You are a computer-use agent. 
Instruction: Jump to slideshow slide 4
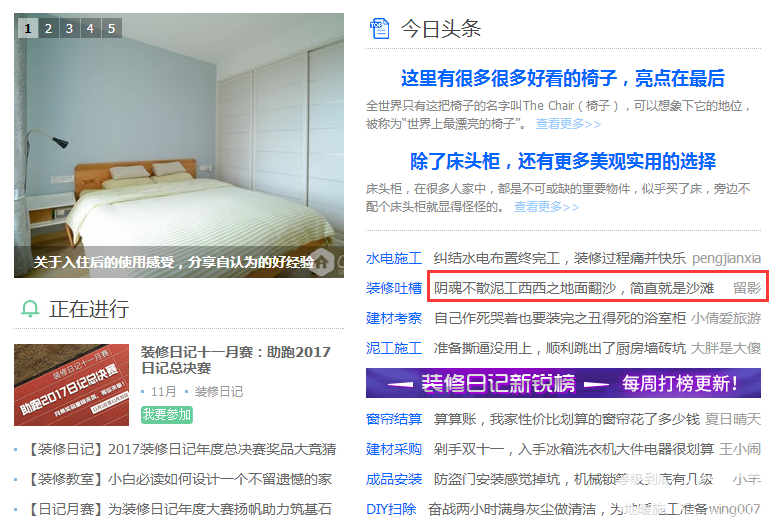(91, 28)
